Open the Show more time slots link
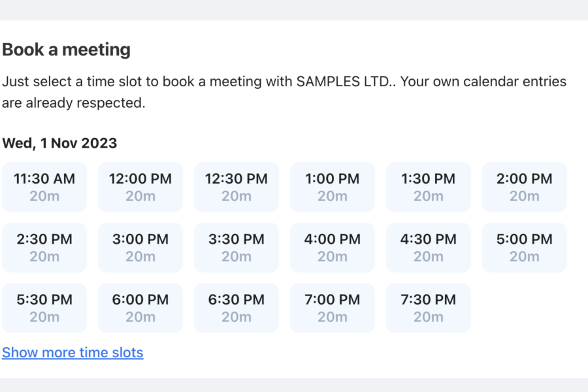This screenshot has height=392, width=588. (73, 353)
